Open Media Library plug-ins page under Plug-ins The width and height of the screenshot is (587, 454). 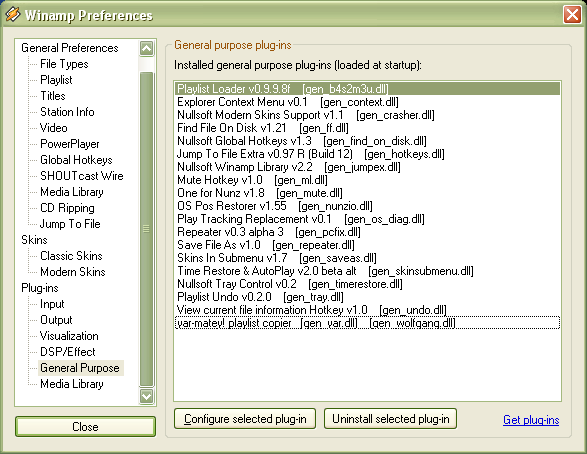[72, 384]
